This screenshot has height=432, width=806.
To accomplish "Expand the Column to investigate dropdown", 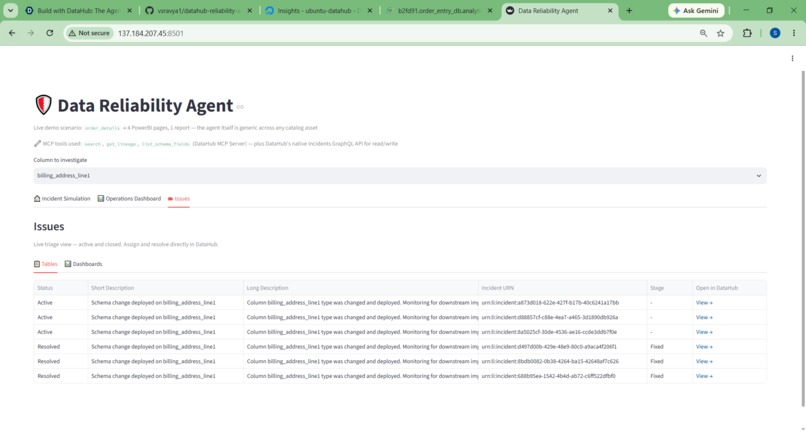I will [400, 175].
